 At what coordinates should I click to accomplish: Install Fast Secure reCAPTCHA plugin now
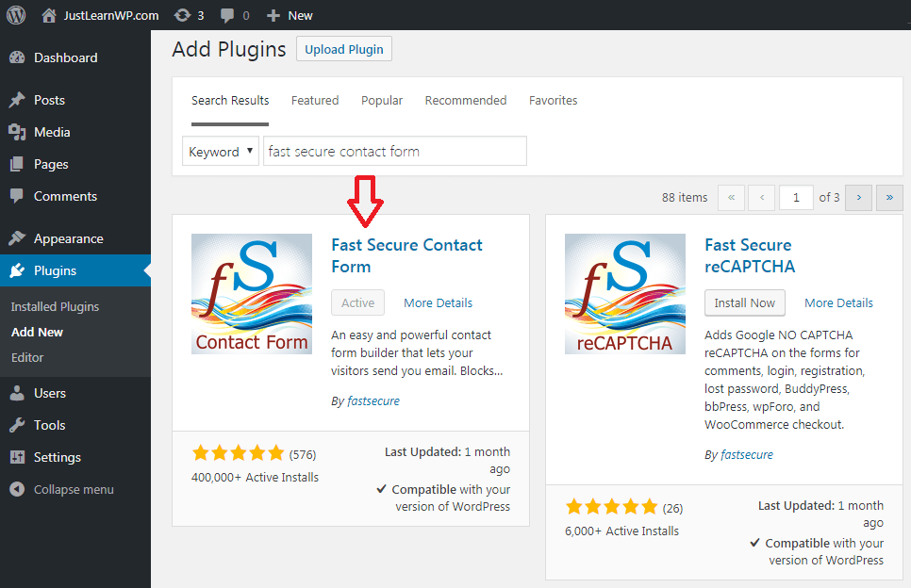[744, 303]
